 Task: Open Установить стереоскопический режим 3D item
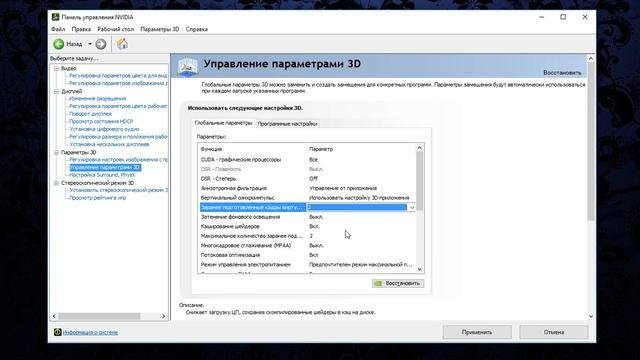(118, 190)
